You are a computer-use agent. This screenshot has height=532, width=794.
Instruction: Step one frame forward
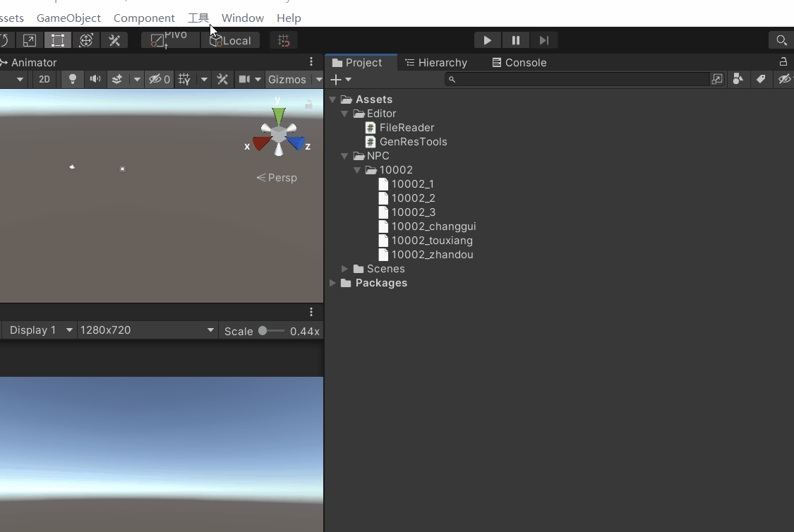coord(544,40)
